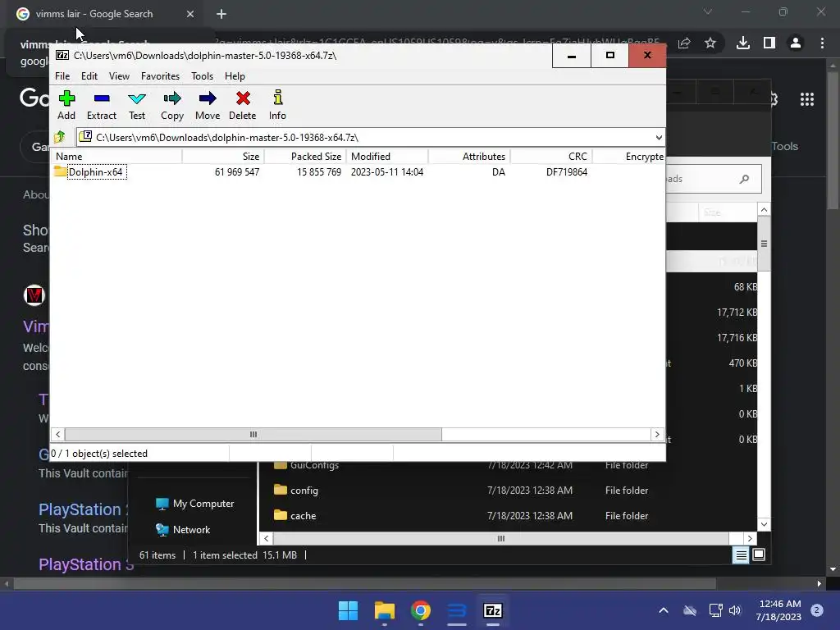Open the 7-Zip taskbar icon

point(493,610)
